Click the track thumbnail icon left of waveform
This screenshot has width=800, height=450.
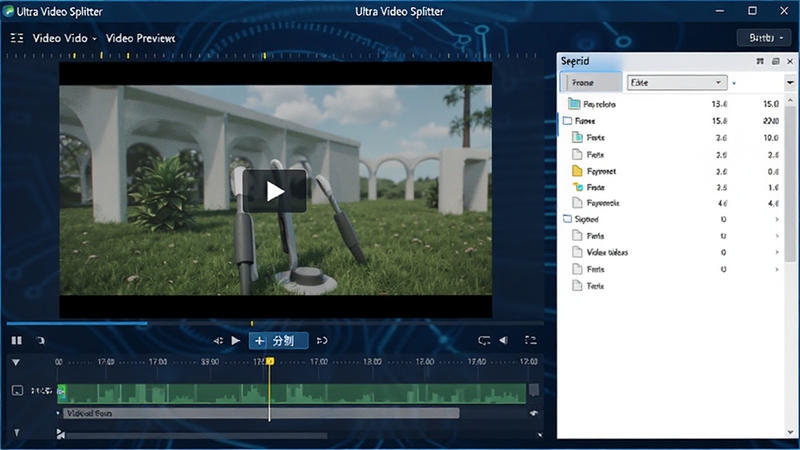point(17,391)
